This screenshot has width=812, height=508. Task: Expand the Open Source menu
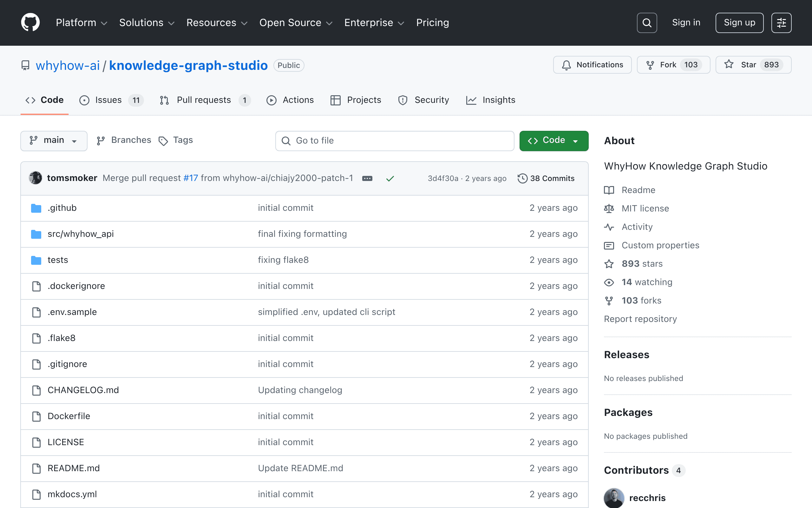click(296, 23)
